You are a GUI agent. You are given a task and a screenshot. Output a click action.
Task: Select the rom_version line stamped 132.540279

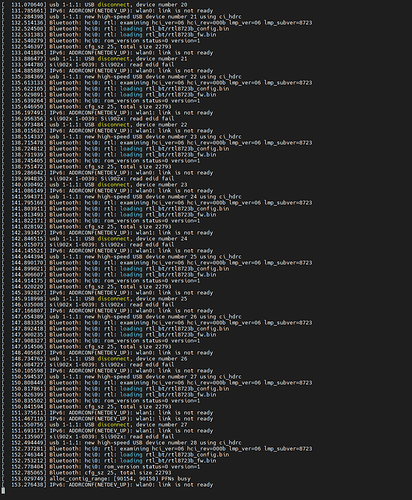click(x=101, y=41)
